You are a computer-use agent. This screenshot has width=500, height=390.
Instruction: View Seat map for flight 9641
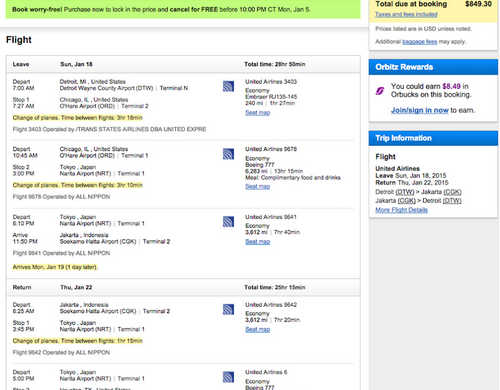(x=258, y=242)
